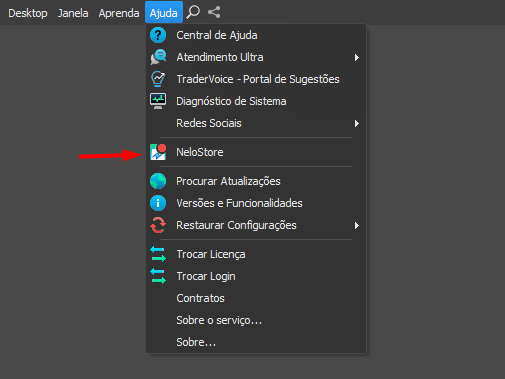Viewport: 505px width, 379px height.
Task: Select Central de Ajuda menu entry
Action: tap(256, 35)
